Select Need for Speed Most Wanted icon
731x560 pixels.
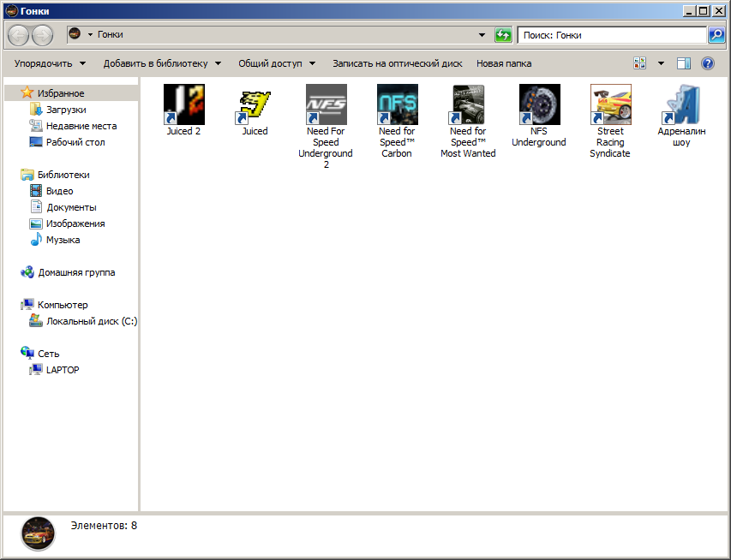(468, 104)
